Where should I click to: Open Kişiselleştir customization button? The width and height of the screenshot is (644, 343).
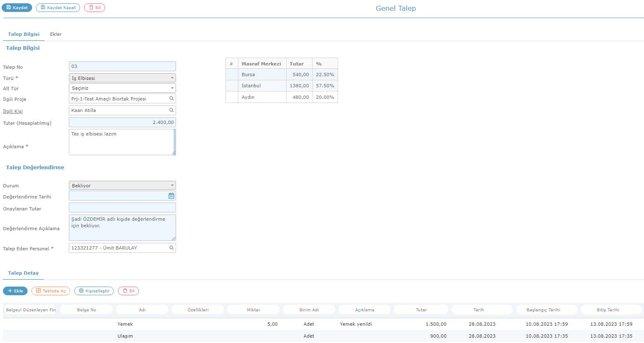(x=94, y=291)
